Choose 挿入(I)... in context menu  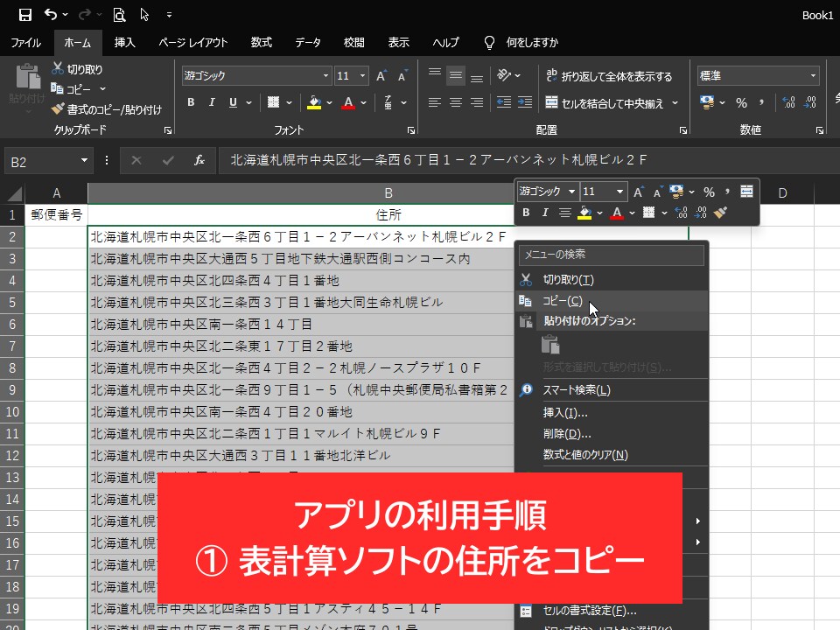click(612, 412)
